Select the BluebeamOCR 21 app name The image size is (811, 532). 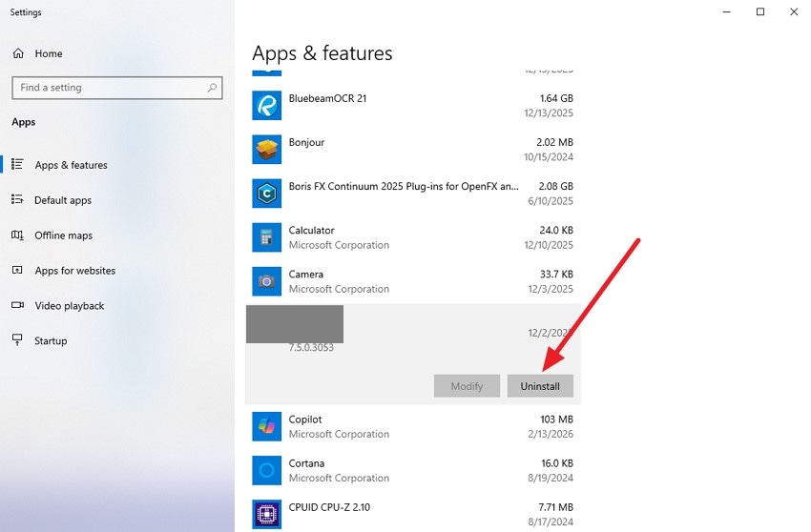(x=327, y=98)
